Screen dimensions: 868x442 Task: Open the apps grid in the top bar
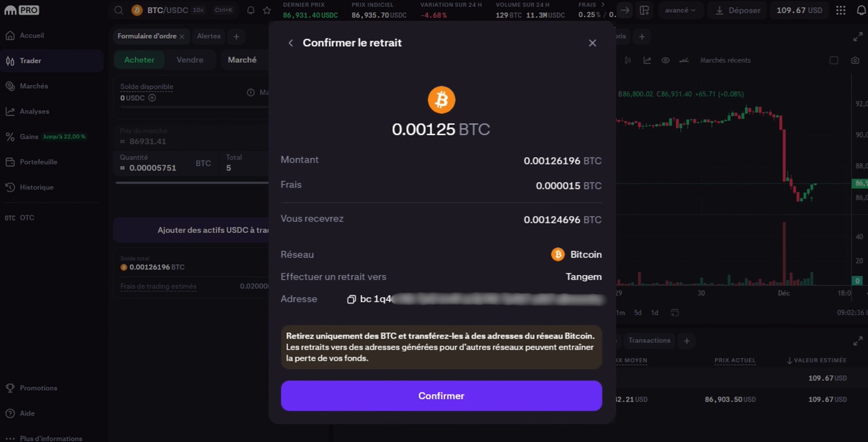pos(841,10)
